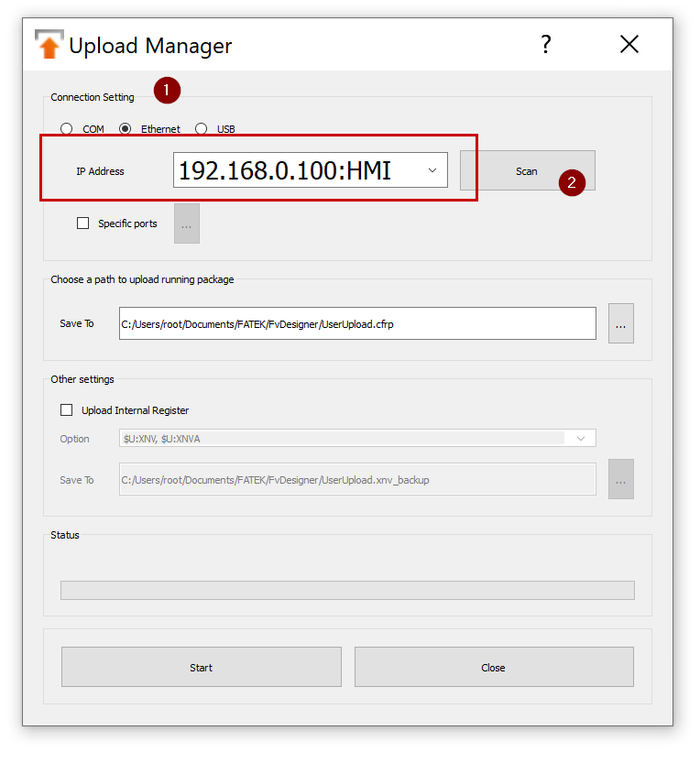Switch connection type to USB
Image resolution: width=700 pixels, height=763 pixels.
click(202, 129)
